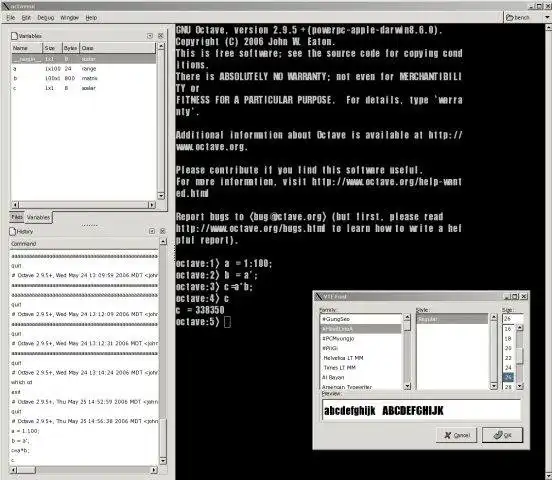Choose the #PilGi font family
This screenshot has height=480, width=552.
pyautogui.click(x=361, y=348)
